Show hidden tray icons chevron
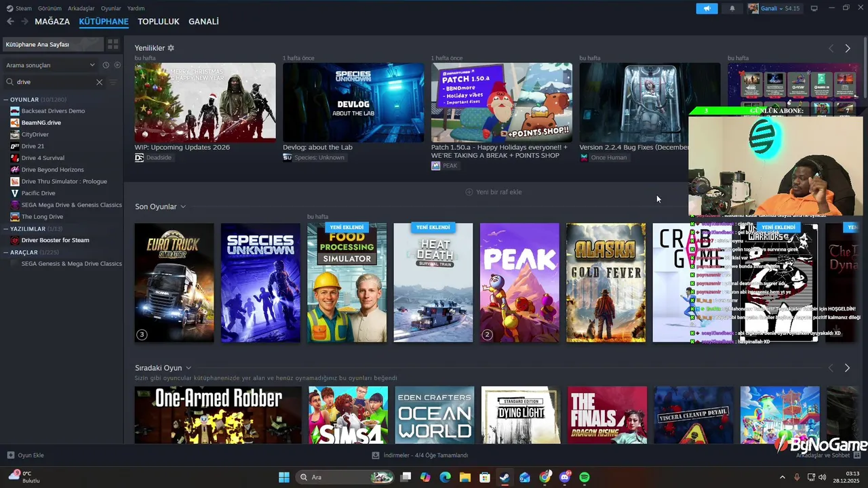 tap(782, 477)
